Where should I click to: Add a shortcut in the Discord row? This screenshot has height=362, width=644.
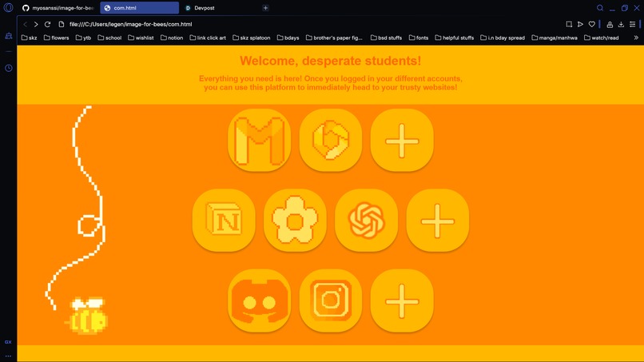402,300
